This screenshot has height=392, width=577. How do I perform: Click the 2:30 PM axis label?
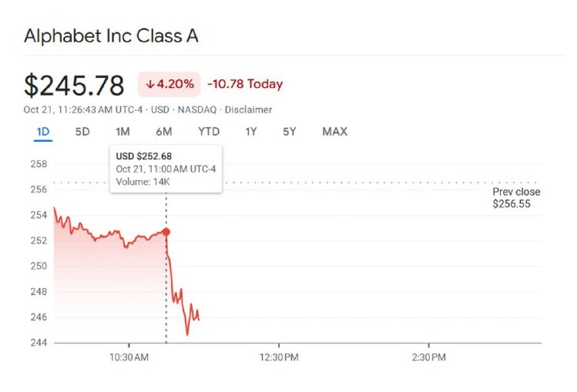pyautogui.click(x=428, y=358)
